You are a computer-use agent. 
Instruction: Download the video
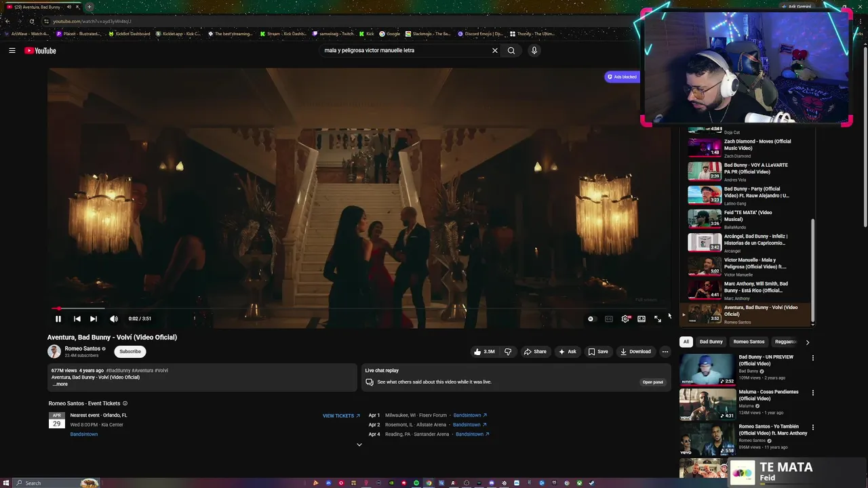[635, 352]
